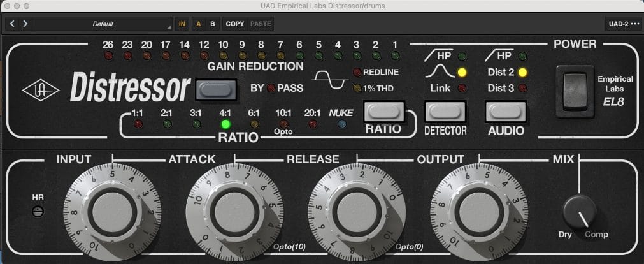Click the Redline indicator LED
Screen dimensions: 644x264
(357, 72)
